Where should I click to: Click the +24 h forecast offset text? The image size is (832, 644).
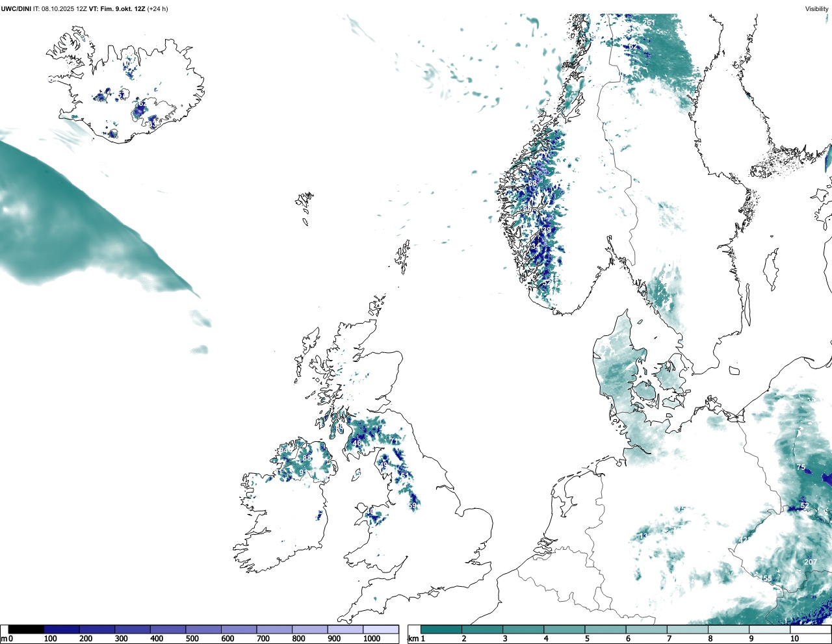158,8
